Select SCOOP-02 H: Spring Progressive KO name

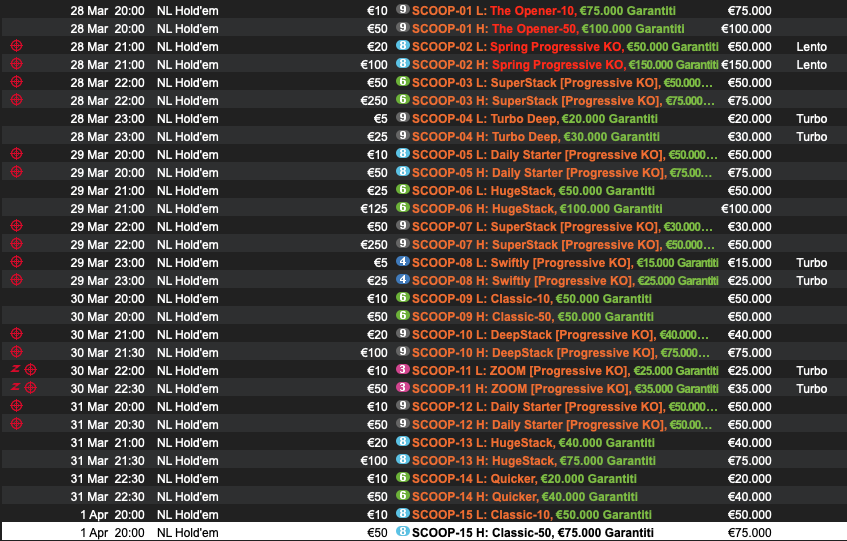(x=565, y=65)
